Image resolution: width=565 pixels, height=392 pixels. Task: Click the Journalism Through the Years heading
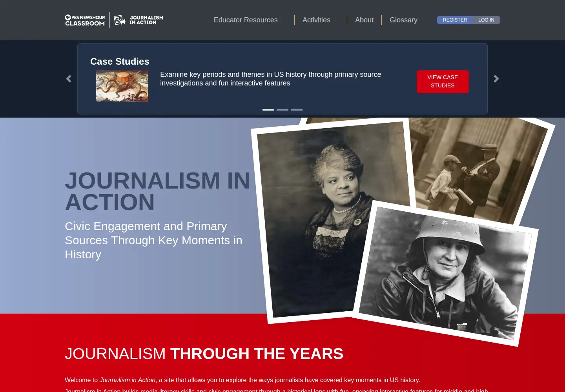point(204,354)
